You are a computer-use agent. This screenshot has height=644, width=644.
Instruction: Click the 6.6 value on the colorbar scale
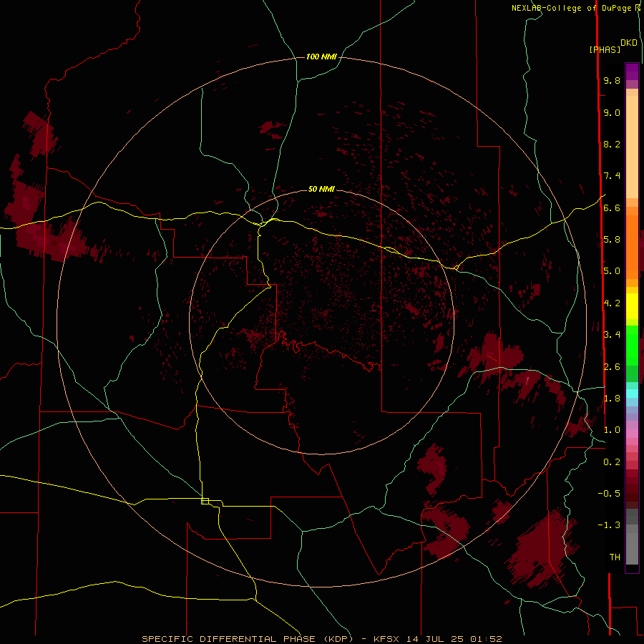(612, 208)
